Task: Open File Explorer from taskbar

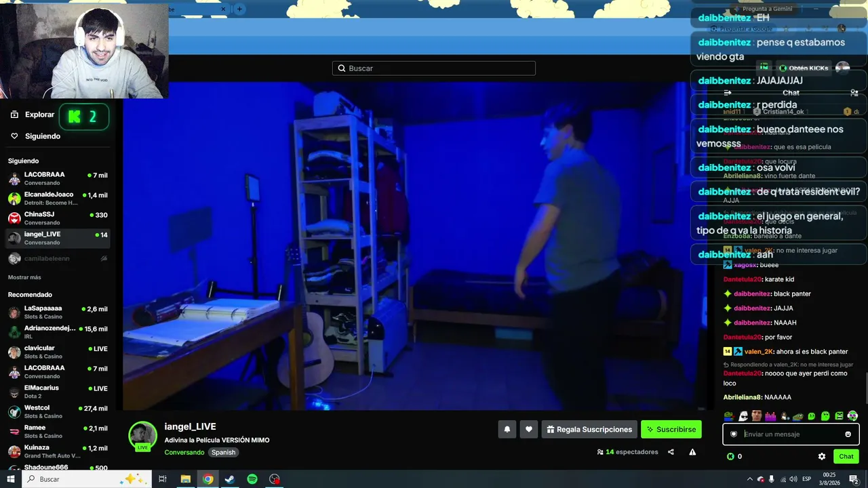Action: [185, 479]
